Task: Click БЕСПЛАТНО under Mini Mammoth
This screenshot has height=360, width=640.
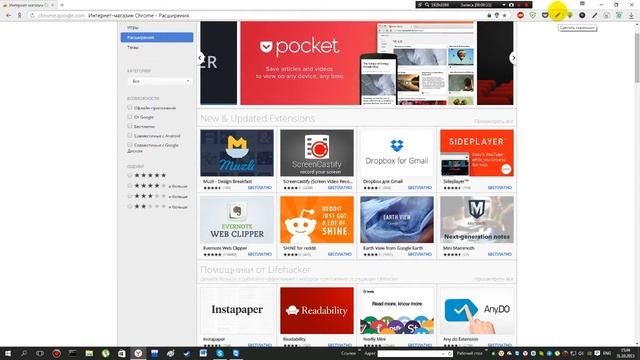Action: (x=500, y=254)
